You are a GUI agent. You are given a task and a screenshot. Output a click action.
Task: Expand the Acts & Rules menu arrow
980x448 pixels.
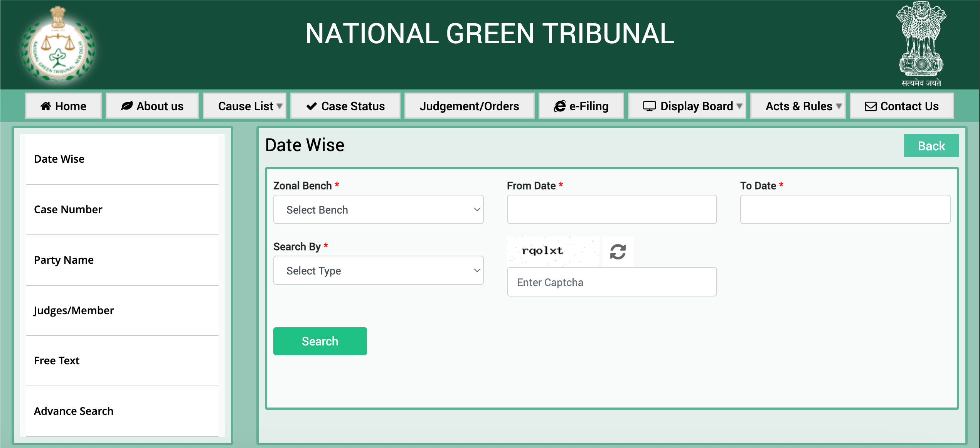click(839, 106)
